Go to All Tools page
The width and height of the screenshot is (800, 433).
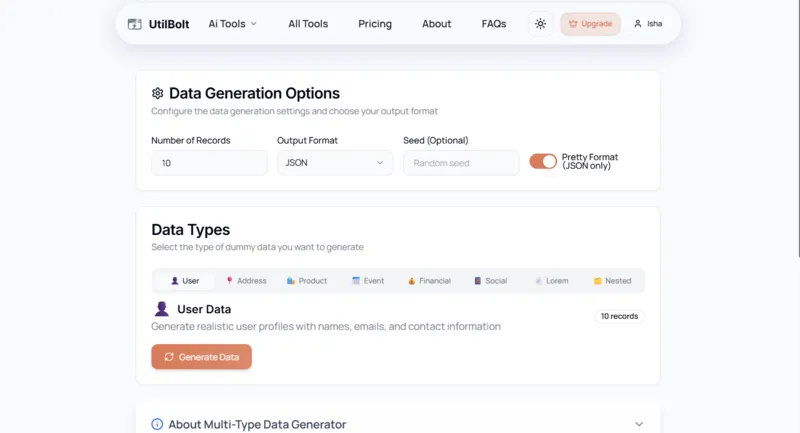point(308,24)
